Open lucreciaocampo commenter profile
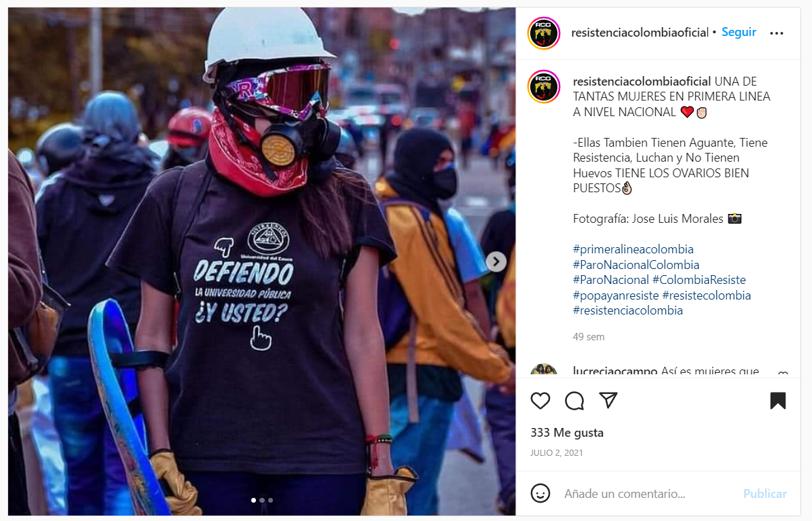 [x=615, y=371]
